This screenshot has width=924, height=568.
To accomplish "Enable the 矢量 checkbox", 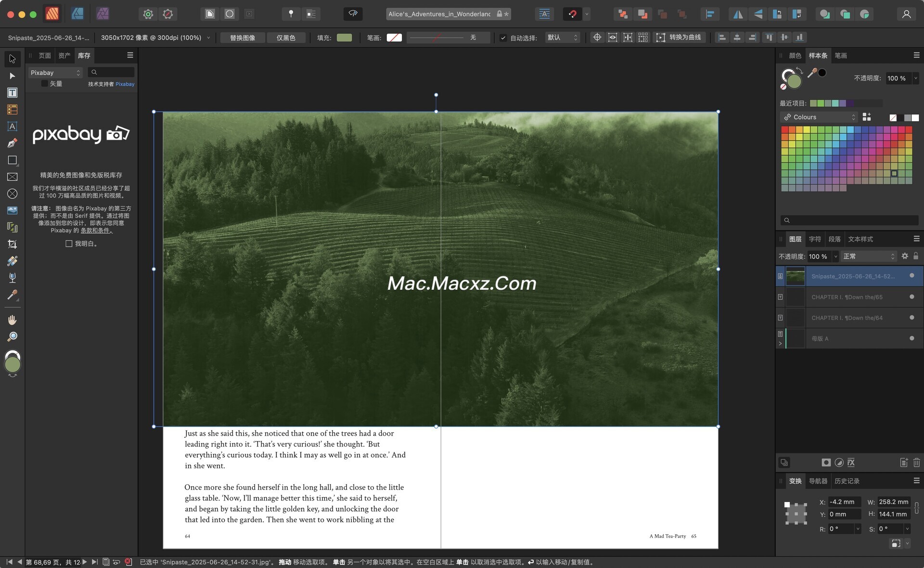I will 44,84.
